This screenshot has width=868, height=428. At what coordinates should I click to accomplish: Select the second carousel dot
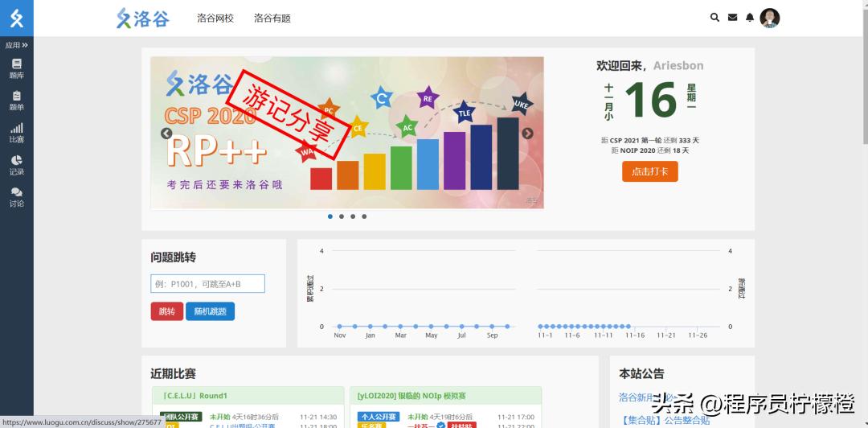(x=342, y=216)
